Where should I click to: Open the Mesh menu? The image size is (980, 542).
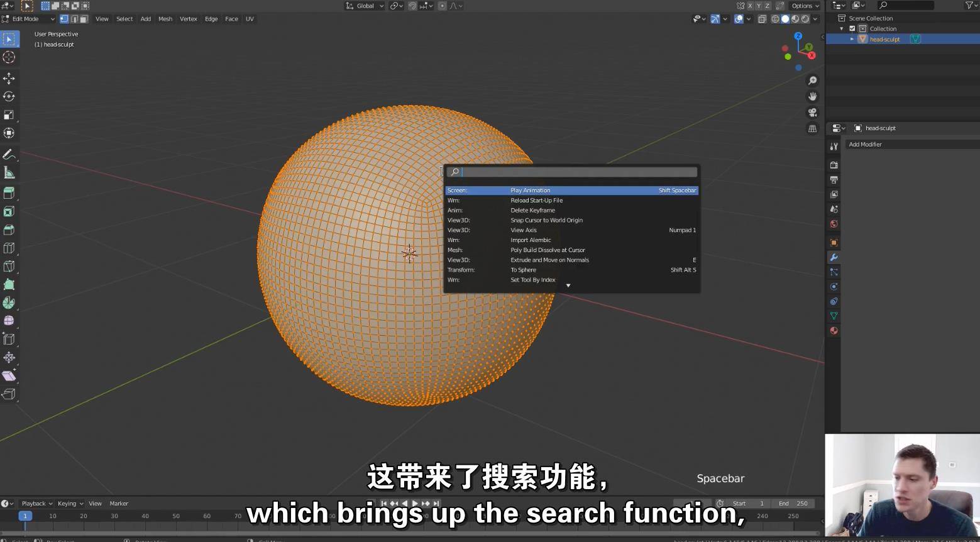click(x=165, y=19)
